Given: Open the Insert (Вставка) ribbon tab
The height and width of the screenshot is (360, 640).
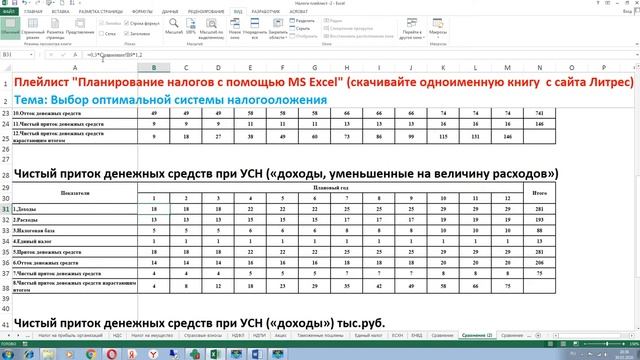Looking at the screenshot, I should (x=60, y=11).
